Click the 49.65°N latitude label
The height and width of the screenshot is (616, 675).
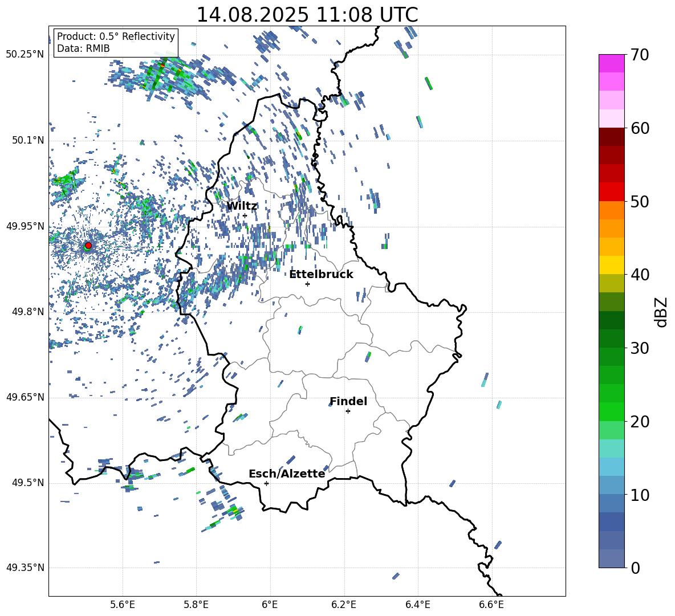tap(25, 397)
